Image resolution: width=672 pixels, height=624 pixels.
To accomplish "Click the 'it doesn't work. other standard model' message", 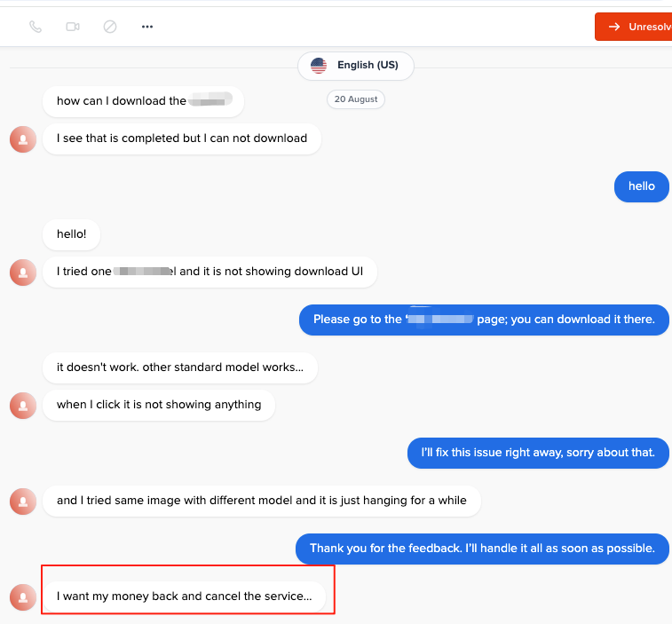I will (x=180, y=367).
